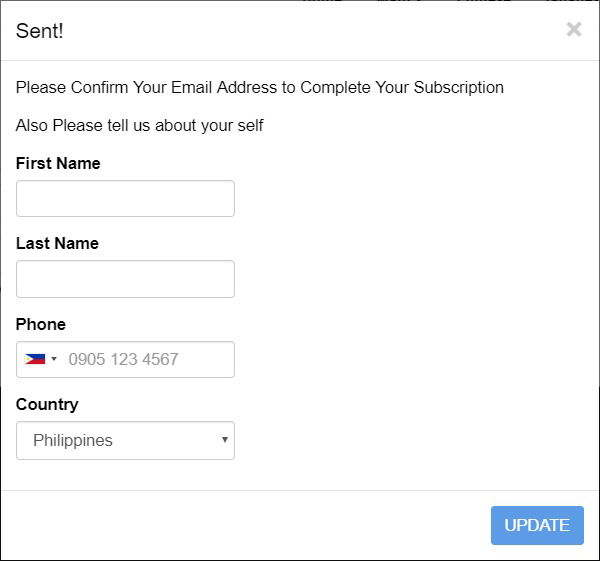Click the Phone label
Image resolution: width=600 pixels, height=561 pixels.
tap(41, 325)
